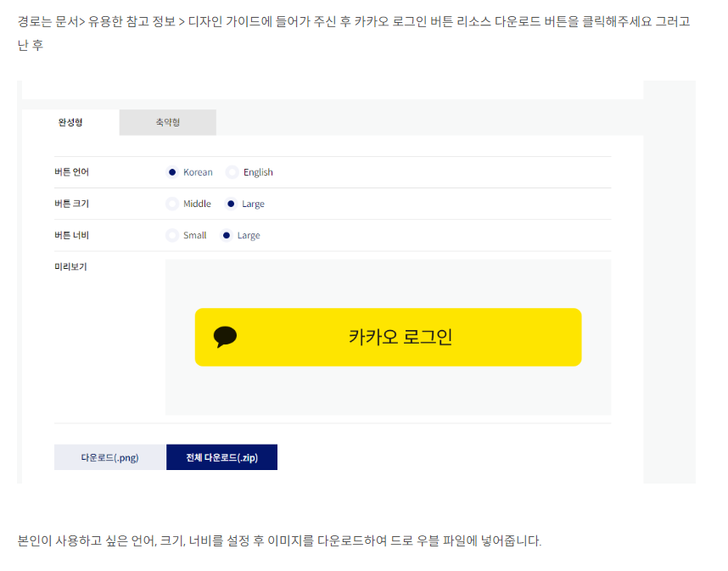Click the paragraph starting with 본인이 사용하고 싶은

279,540
